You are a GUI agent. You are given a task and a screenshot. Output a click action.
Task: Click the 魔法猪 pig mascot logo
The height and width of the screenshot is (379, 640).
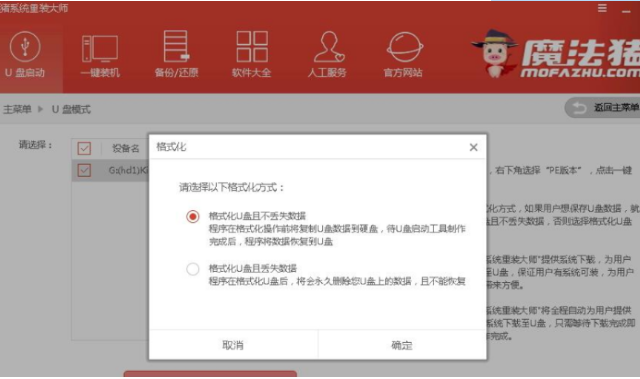494,53
